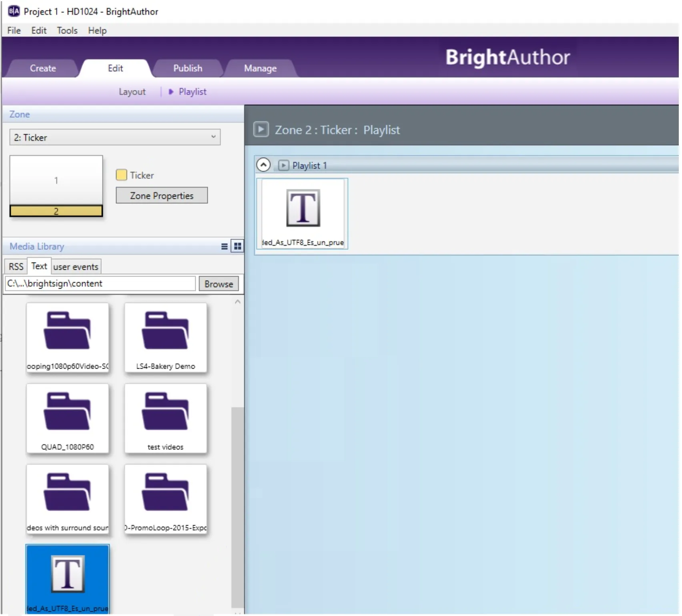
Task: Play Zone 2 Ticker playlist preview icon
Action: coord(261,129)
